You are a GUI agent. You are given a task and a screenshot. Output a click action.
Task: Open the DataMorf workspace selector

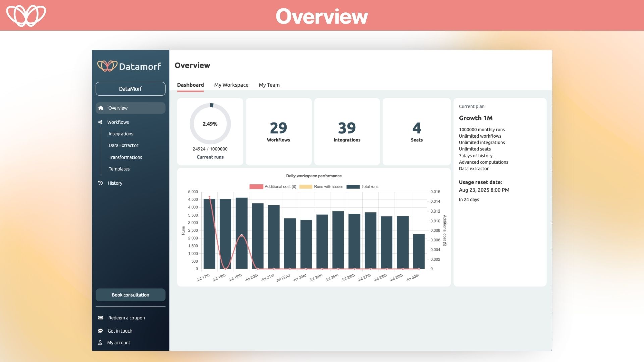pos(130,88)
